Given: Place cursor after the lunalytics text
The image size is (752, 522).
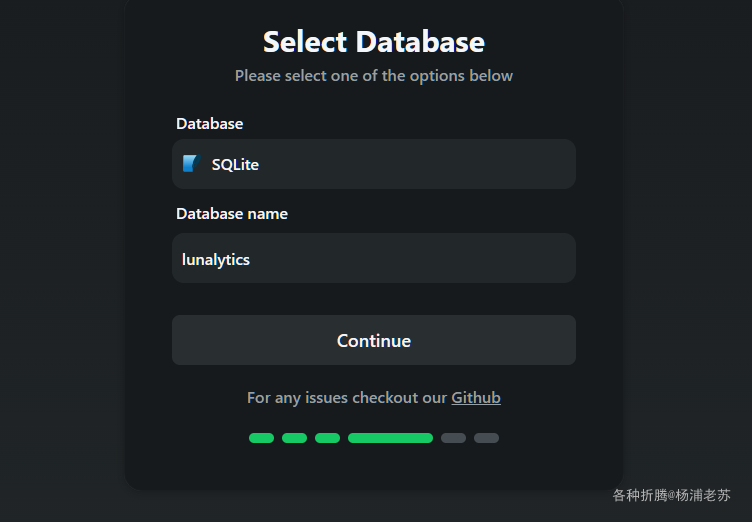Looking at the screenshot, I should click(251, 260).
